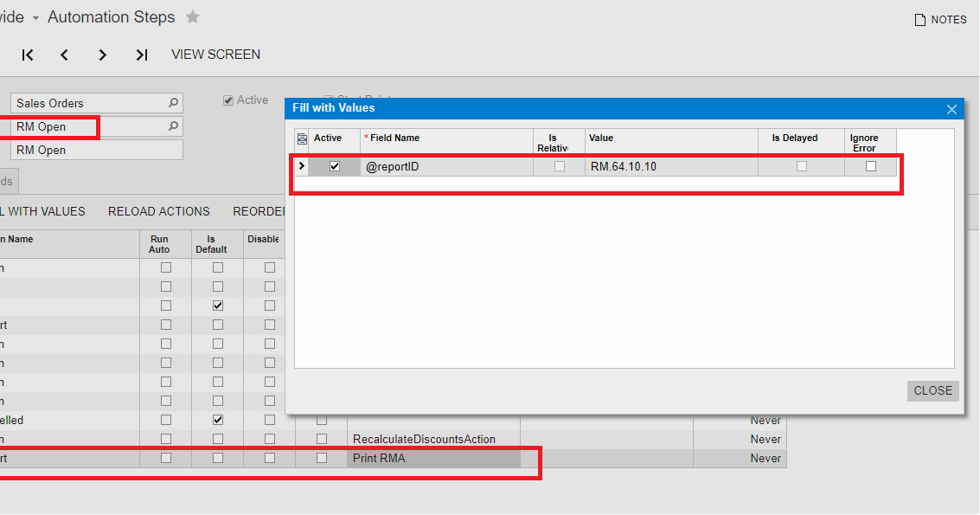This screenshot has height=515, width=980.
Task: Click the star to favorite Automation Steps
Action: 192,16
